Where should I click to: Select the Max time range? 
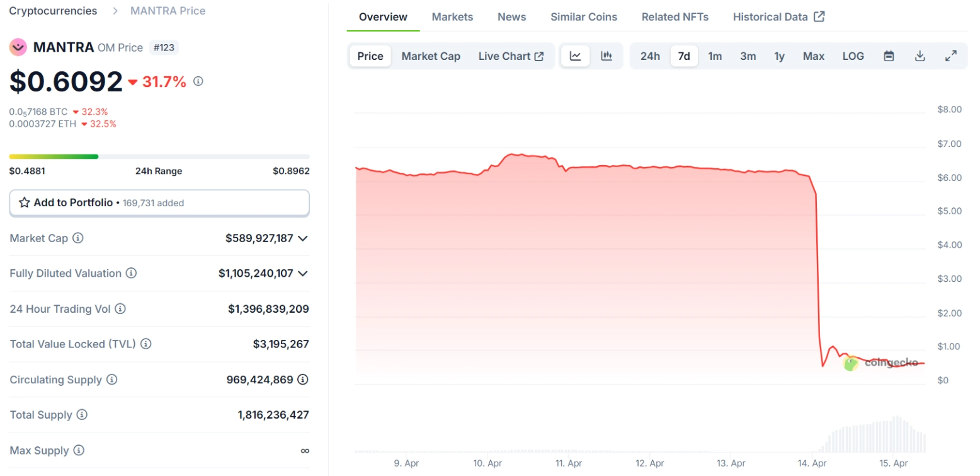click(x=813, y=56)
